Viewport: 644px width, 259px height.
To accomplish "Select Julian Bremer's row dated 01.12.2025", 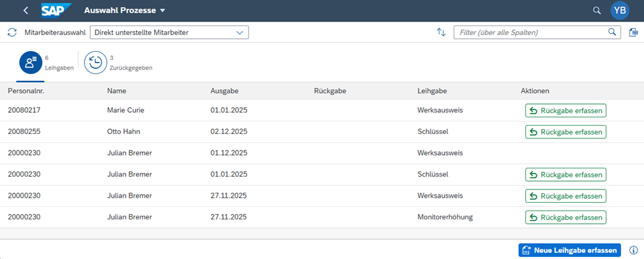I will click(256, 153).
